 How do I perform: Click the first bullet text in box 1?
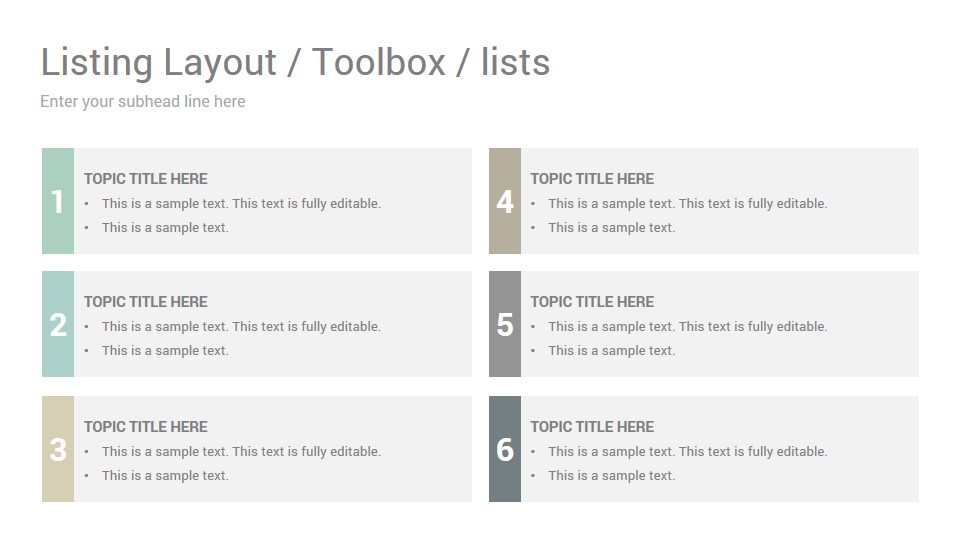point(241,204)
